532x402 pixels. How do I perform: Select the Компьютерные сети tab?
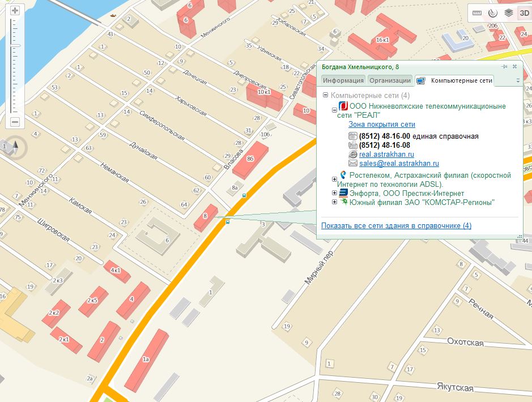[454, 80]
